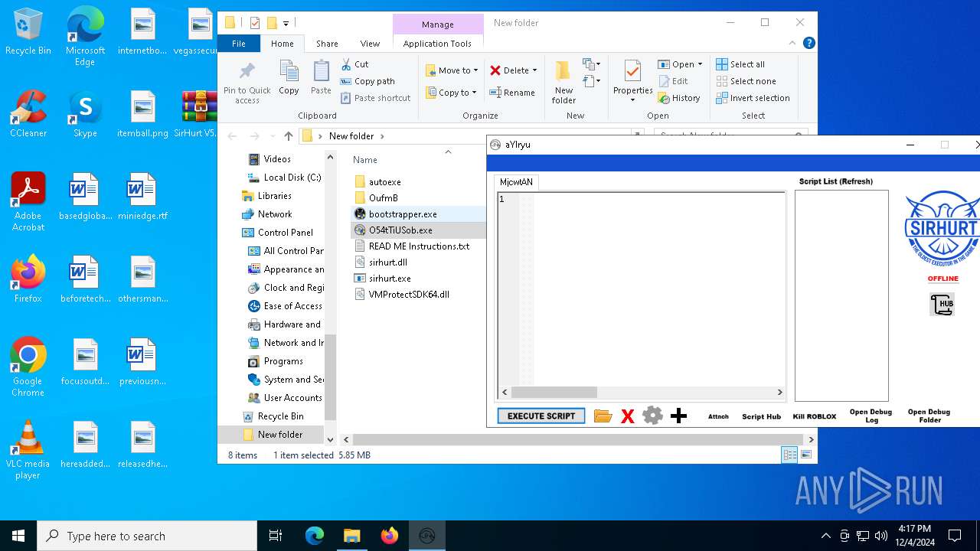Image resolution: width=980 pixels, height=551 pixels.
Task: Click the taskbar search box
Action: click(147, 536)
